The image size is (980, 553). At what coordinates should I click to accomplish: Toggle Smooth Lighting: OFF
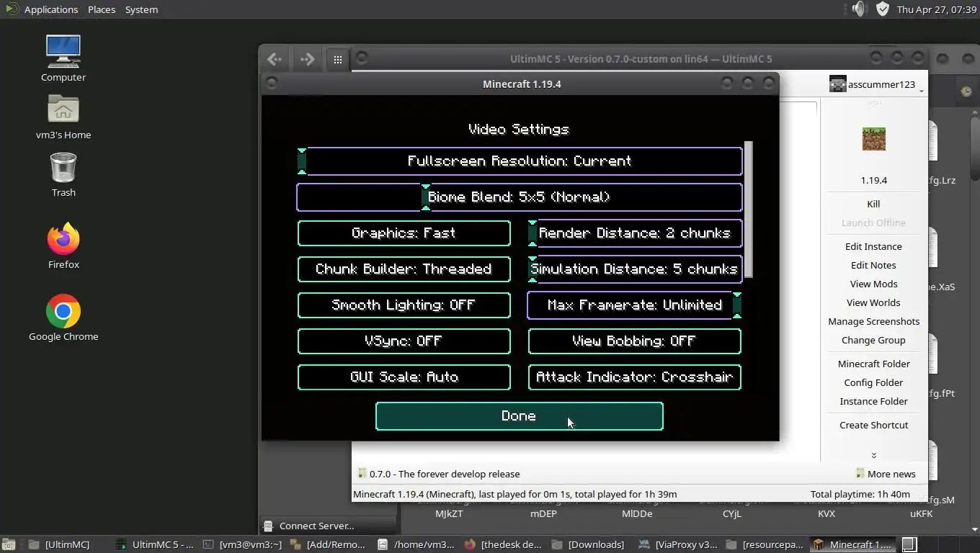point(404,305)
